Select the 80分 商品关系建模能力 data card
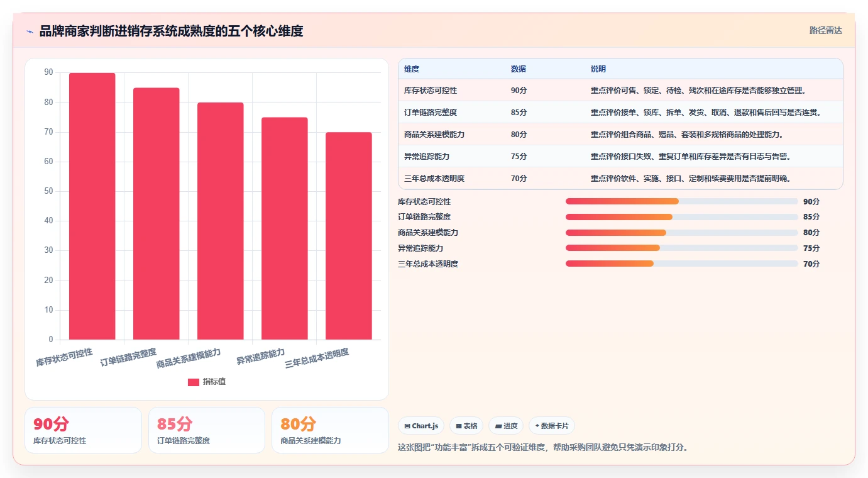Image resolution: width=868 pixels, height=478 pixels. [x=330, y=430]
